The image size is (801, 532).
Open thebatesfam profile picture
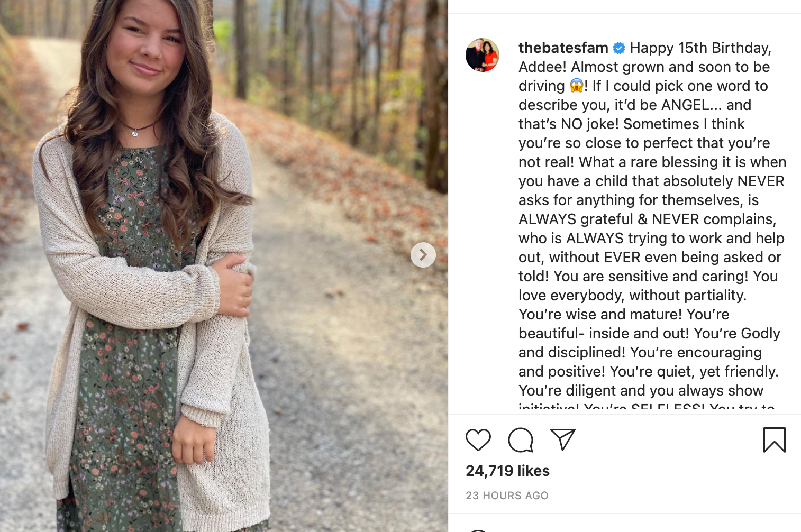483,55
